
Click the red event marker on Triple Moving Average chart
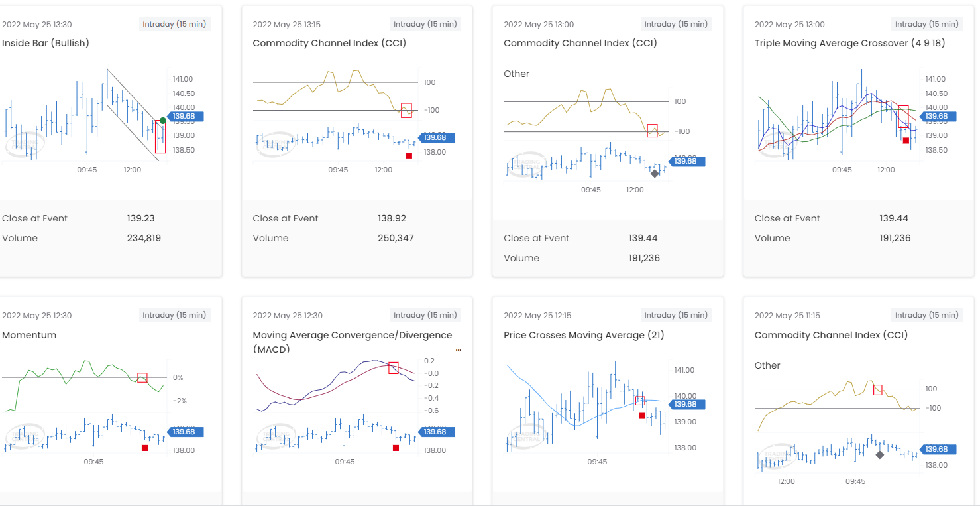pos(906,141)
